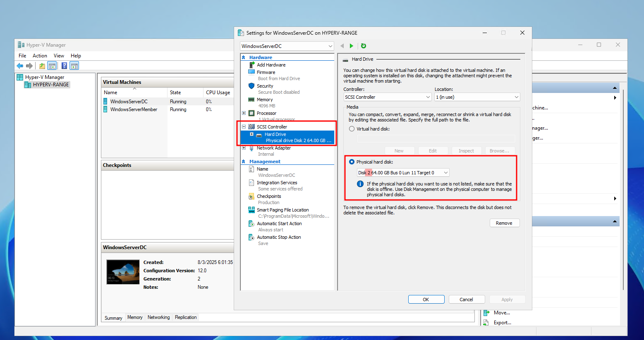Open Smart Paging File Location settings
Image resolution: width=644 pixels, height=340 pixels.
(x=282, y=210)
